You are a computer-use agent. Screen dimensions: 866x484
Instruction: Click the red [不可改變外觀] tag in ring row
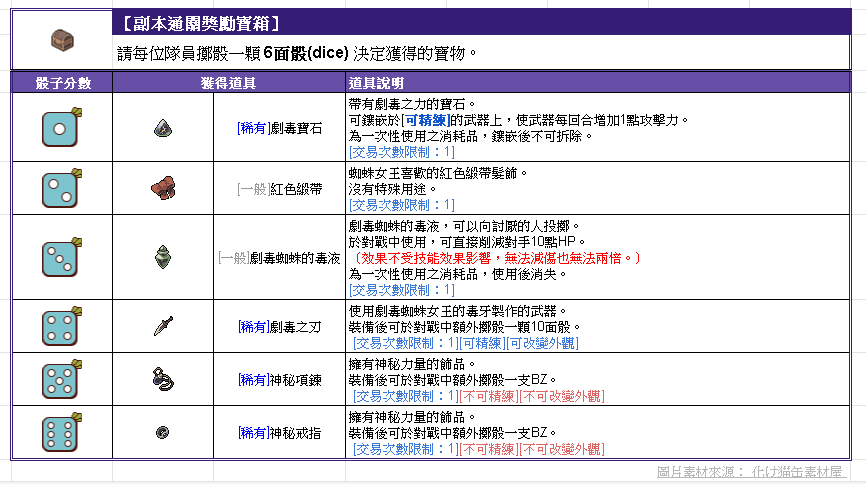tap(562, 449)
